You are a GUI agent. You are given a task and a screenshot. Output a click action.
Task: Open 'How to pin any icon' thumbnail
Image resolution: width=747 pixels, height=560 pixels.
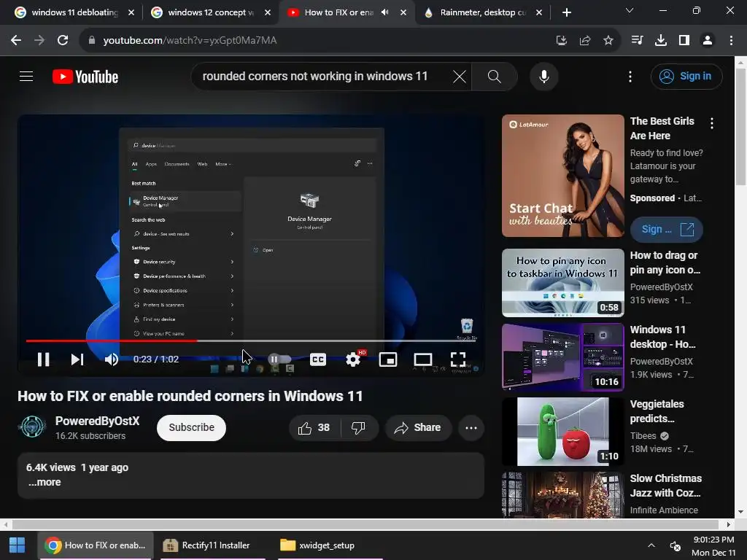[563, 283]
